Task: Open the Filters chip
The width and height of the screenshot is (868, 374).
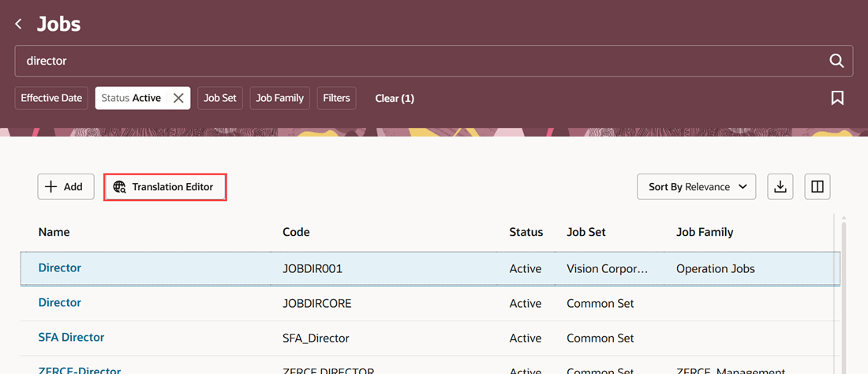Action: click(337, 98)
